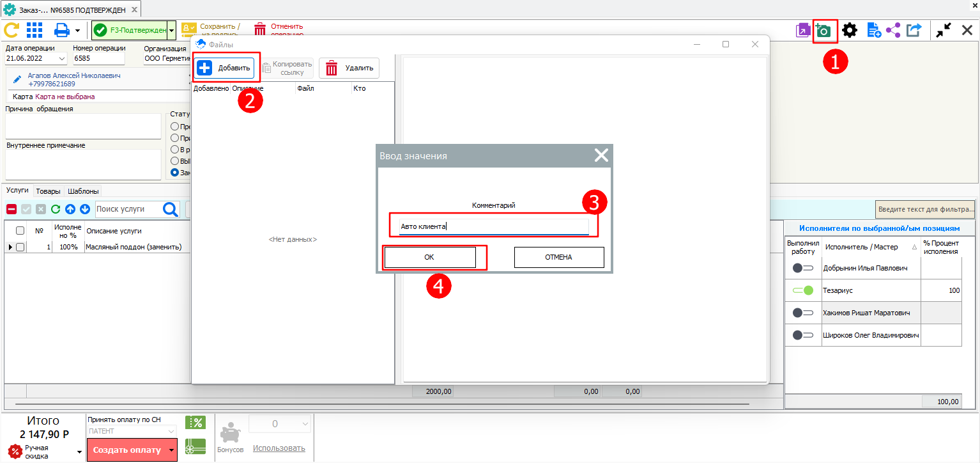Open settings with the black gear icon
This screenshot has width=980, height=463.
(x=849, y=30)
